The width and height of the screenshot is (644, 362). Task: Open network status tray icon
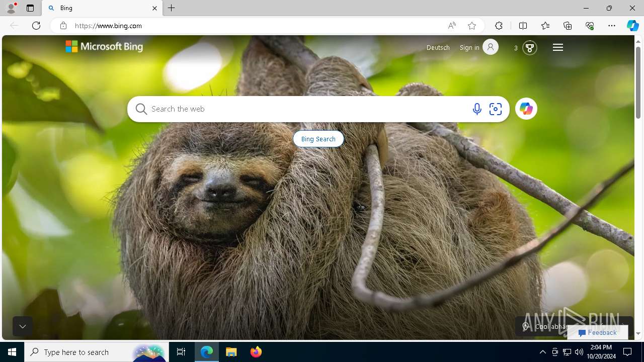click(x=567, y=352)
